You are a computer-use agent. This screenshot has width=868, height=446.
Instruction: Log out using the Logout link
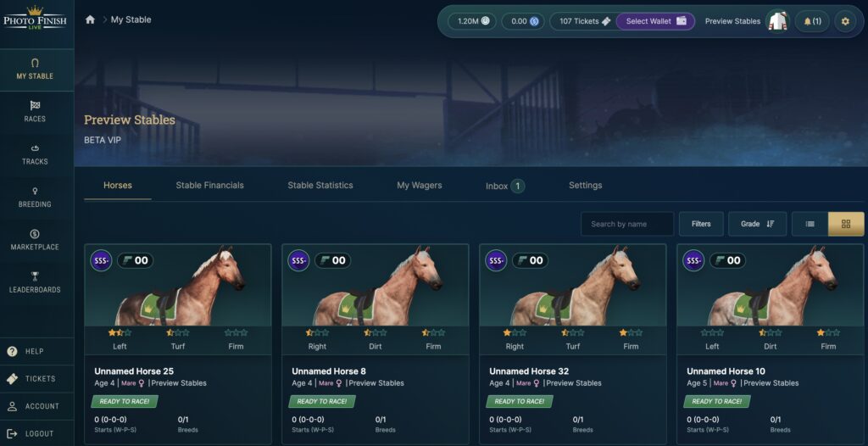pos(37,433)
